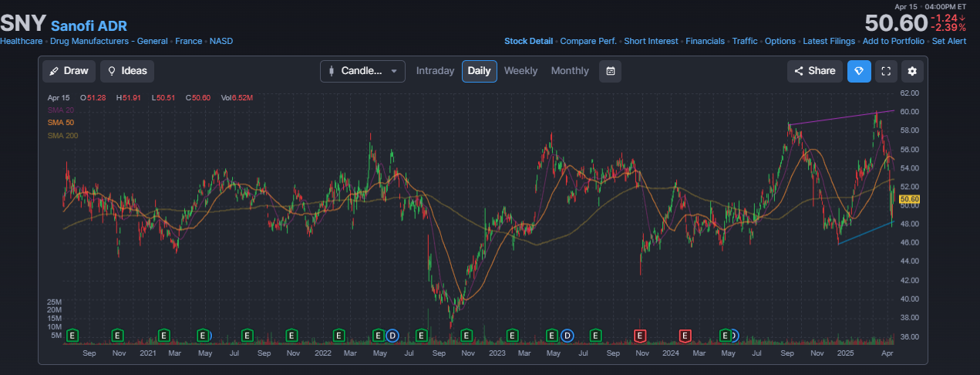The image size is (980, 375).
Task: Click the red E earnings marker after 2024 label
Action: pyautogui.click(x=685, y=335)
